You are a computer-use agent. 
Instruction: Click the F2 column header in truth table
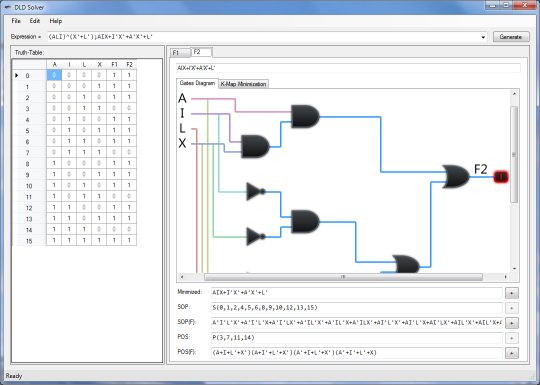point(129,64)
